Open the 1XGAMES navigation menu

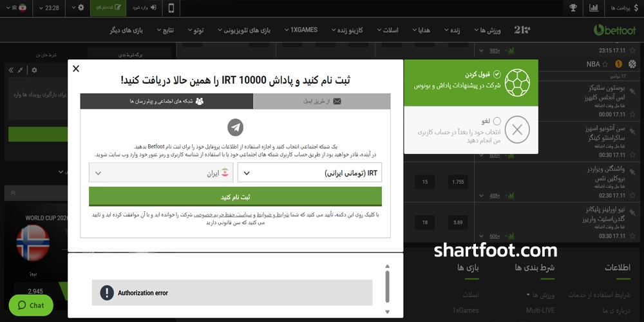(x=301, y=30)
